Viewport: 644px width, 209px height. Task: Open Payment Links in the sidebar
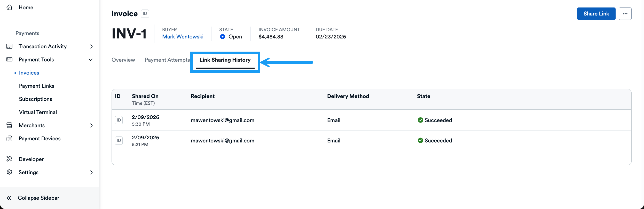click(x=37, y=86)
